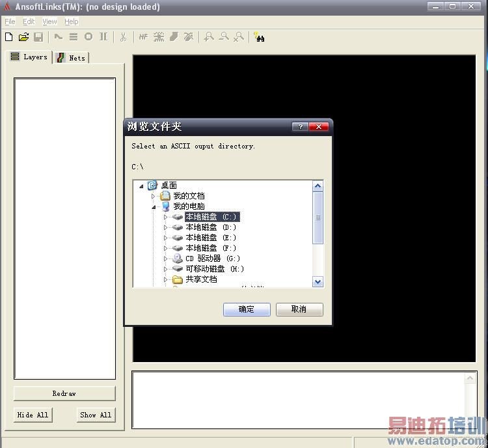
Task: Select 本地磁盘 (E:) in the folder tree
Action: click(x=211, y=238)
